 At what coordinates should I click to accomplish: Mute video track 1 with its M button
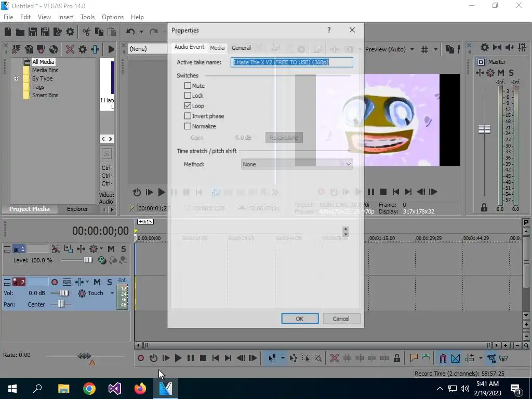[111, 249]
